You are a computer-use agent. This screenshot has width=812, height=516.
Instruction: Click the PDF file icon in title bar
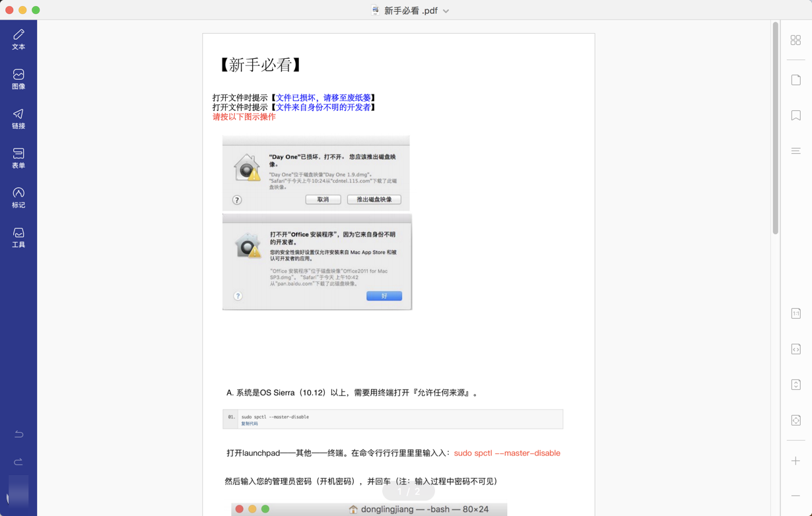pyautogui.click(x=375, y=10)
